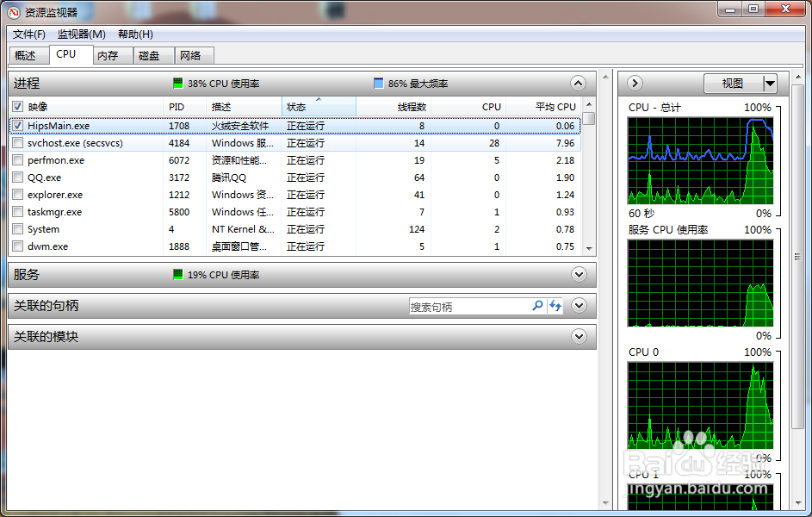Select the System process name
This screenshot has height=517, width=812.
click(x=44, y=229)
